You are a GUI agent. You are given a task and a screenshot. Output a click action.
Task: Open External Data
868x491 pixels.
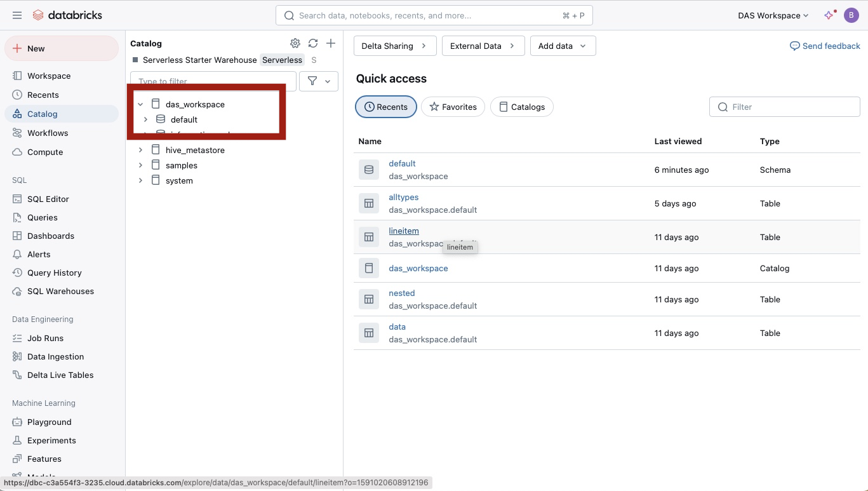pos(483,46)
